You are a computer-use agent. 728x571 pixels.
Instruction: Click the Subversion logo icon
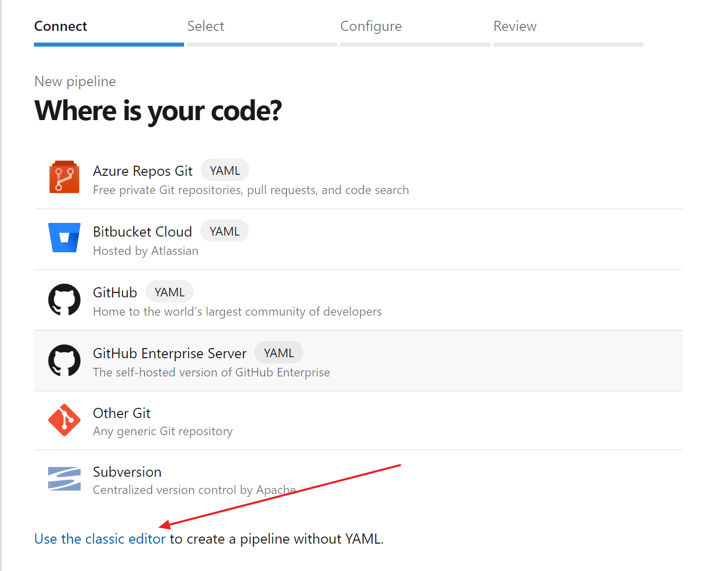(x=64, y=479)
